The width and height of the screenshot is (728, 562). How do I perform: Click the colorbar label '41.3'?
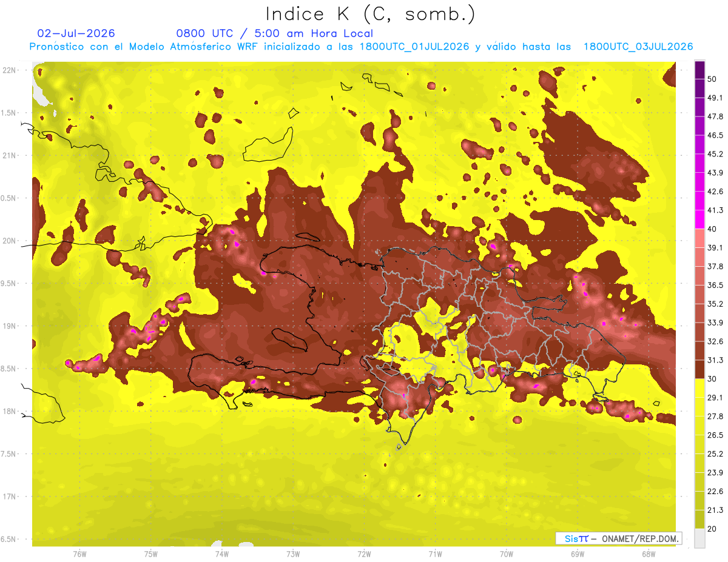click(x=715, y=210)
